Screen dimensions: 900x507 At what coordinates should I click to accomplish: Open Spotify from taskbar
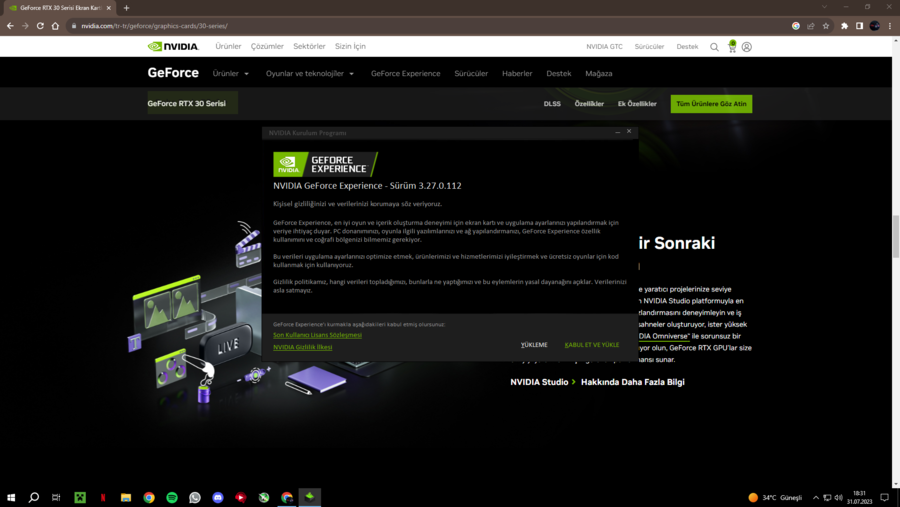pos(172,497)
